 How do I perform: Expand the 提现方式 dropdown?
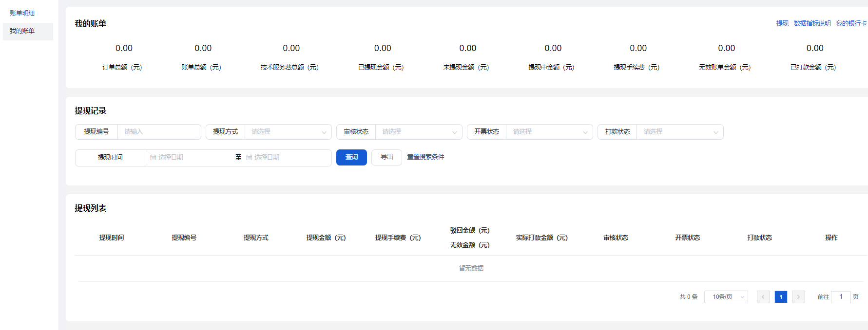[x=288, y=132]
